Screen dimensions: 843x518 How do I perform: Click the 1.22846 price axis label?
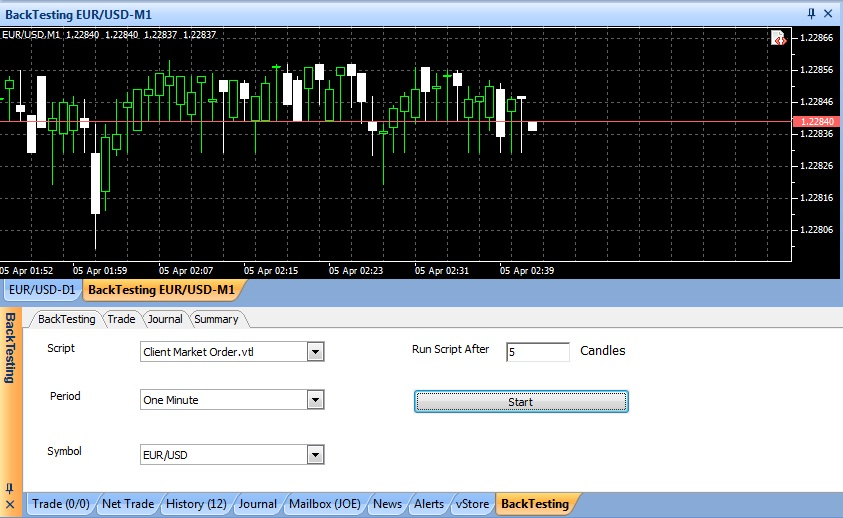tap(817, 102)
